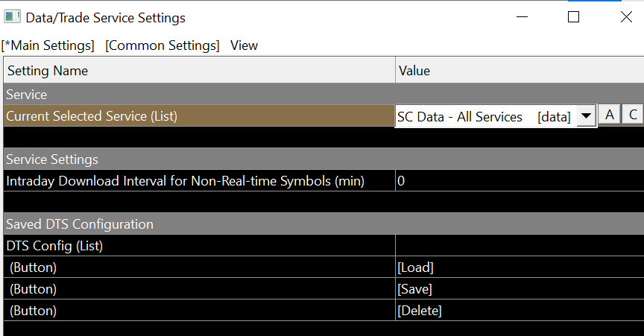Screen dimensions: 644x336
Task: Maximize the Data/Trade Service Settings window
Action: 573,17
